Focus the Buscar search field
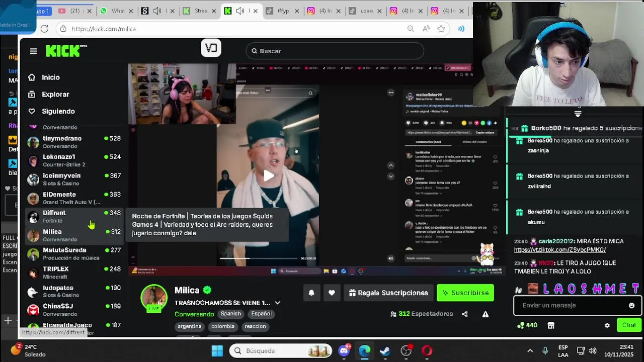This screenshot has height=362, width=644. point(335,51)
